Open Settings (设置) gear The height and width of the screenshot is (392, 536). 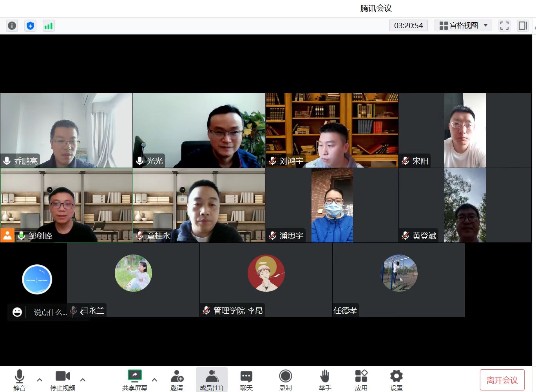pos(396,379)
